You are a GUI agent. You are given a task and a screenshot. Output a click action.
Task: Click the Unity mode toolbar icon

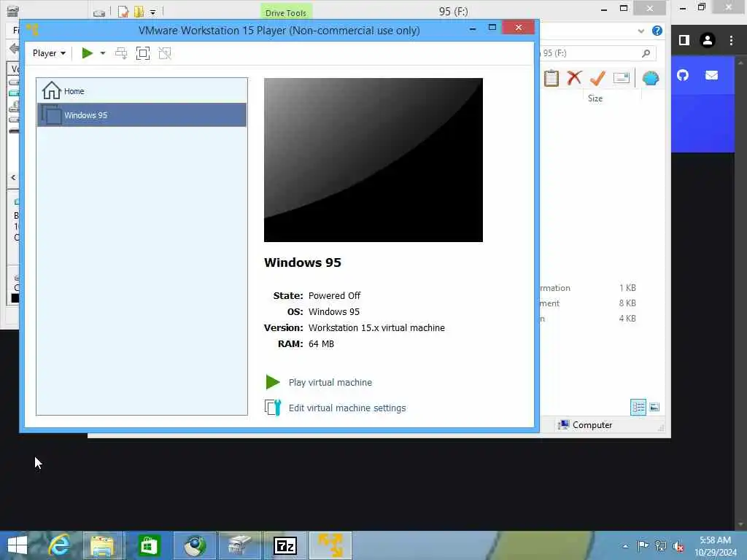click(x=165, y=53)
